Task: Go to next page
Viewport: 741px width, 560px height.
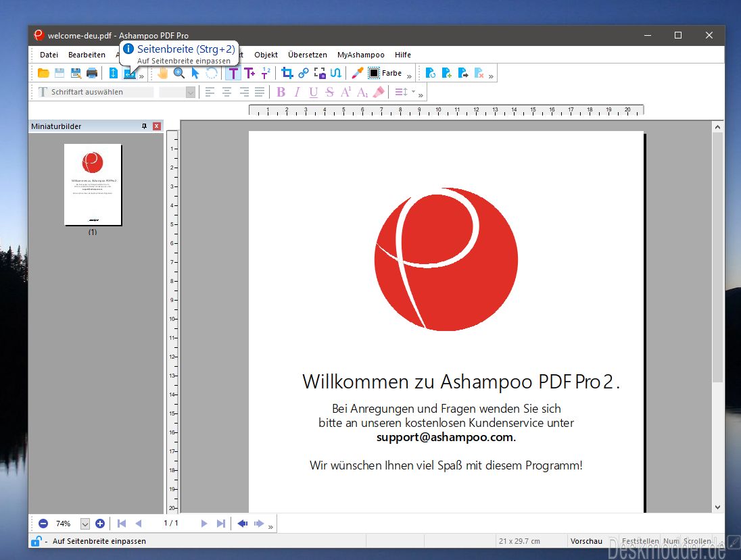Action: (204, 523)
